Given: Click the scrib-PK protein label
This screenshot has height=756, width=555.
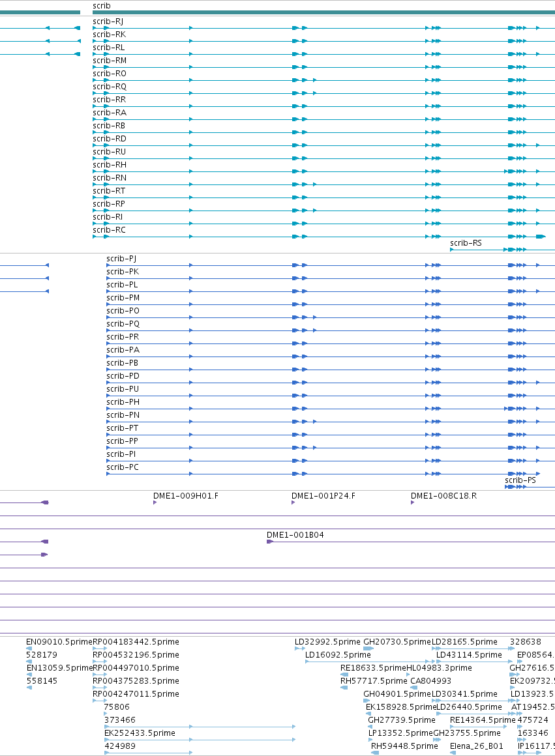Looking at the screenshot, I should (x=123, y=272).
